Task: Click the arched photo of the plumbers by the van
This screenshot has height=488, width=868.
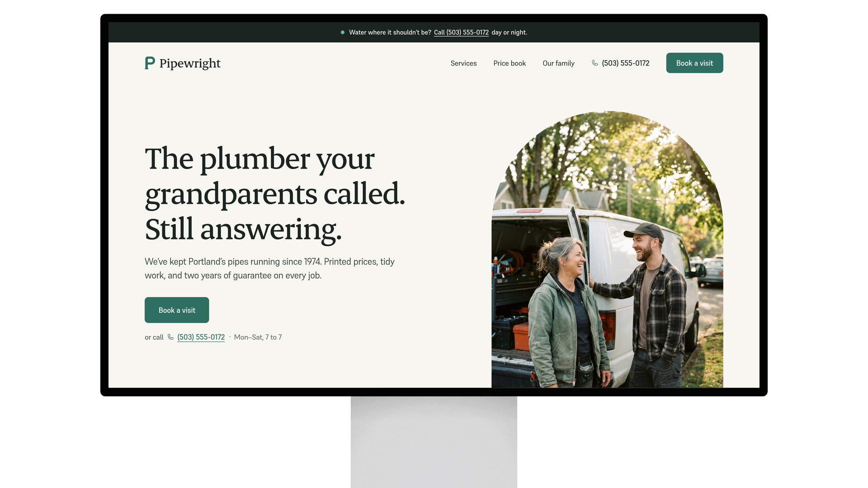Action: 607,249
